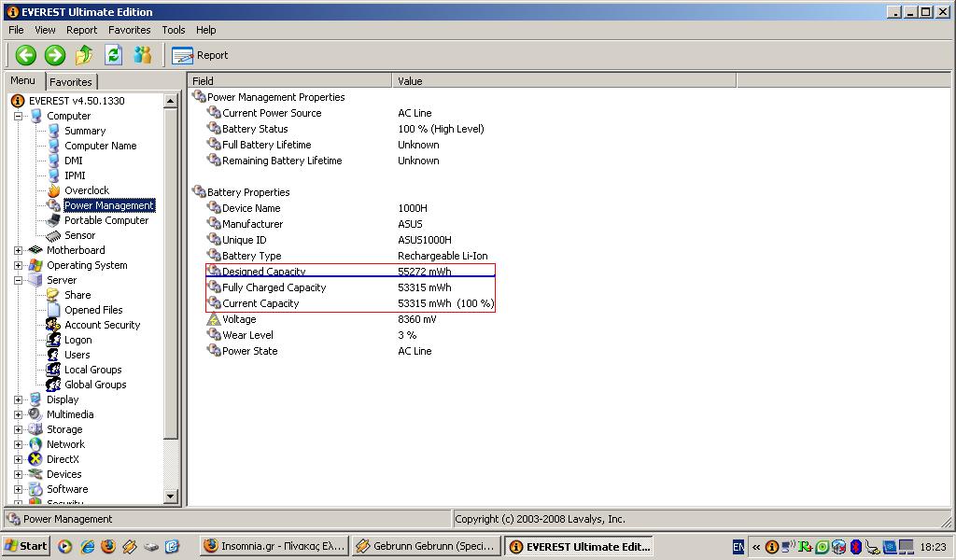Click the Global Groups icon

[53, 385]
